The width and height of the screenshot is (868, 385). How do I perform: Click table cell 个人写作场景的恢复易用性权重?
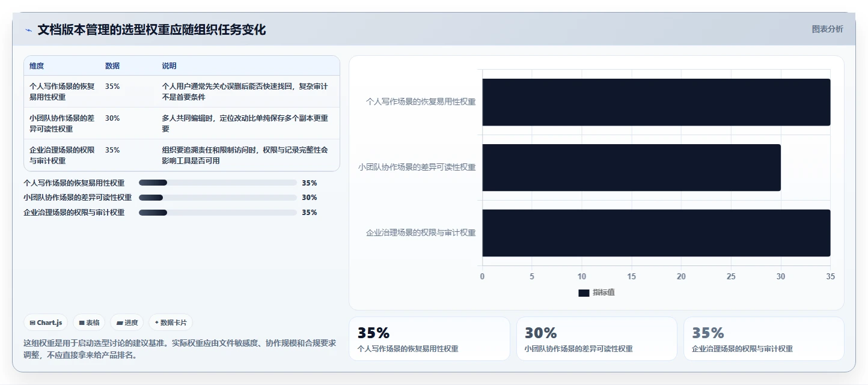pyautogui.click(x=63, y=91)
